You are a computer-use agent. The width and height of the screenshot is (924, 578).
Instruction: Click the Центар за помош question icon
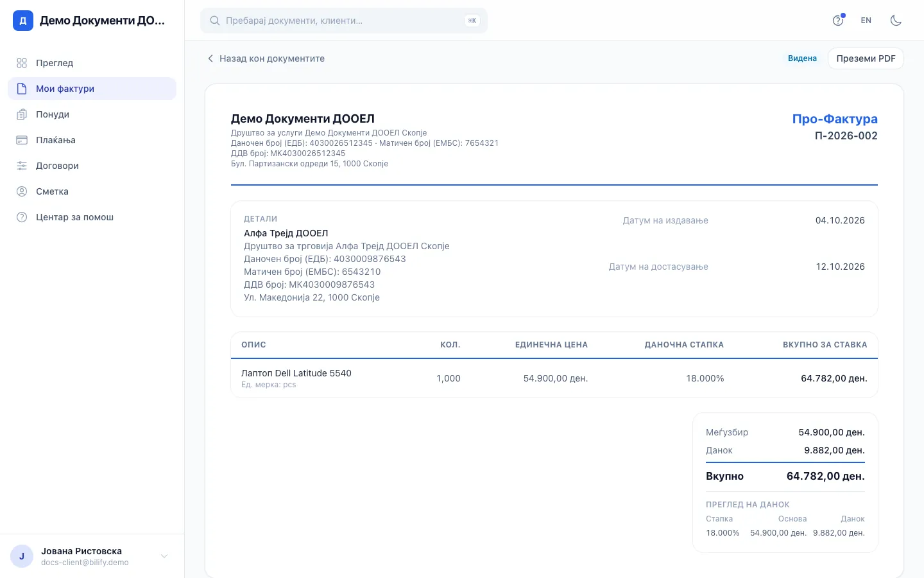22,217
